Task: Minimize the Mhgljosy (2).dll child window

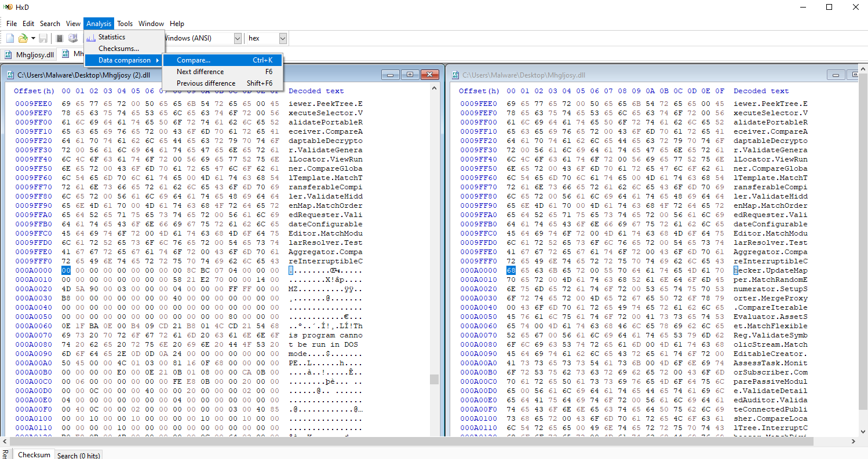Action: [391, 75]
